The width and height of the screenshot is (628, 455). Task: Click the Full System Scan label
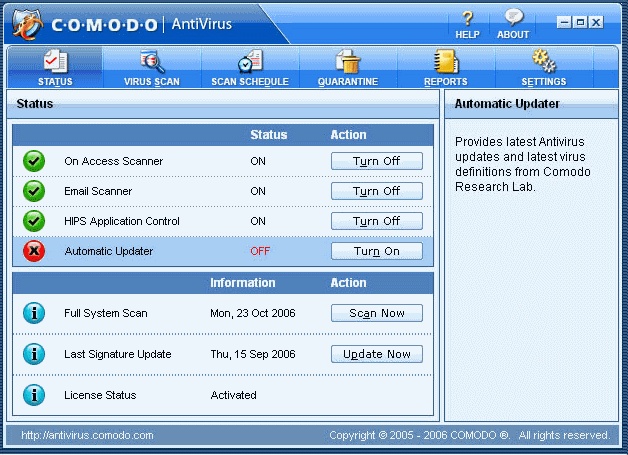[106, 313]
